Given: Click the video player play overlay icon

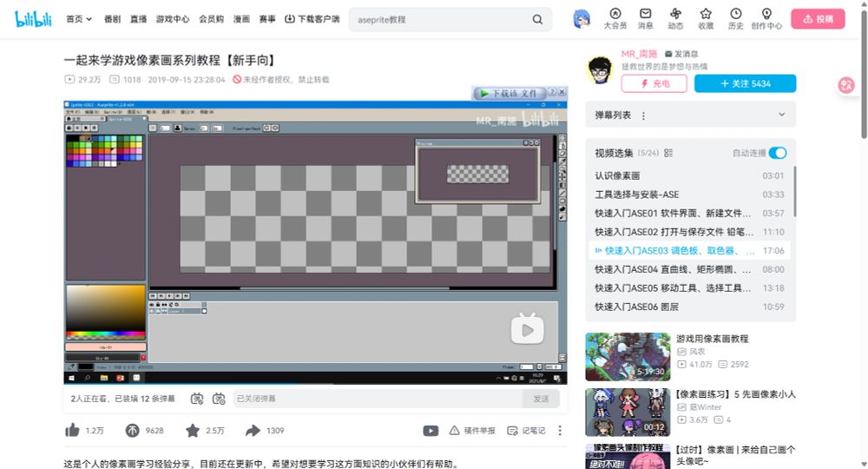Looking at the screenshot, I should [x=527, y=329].
